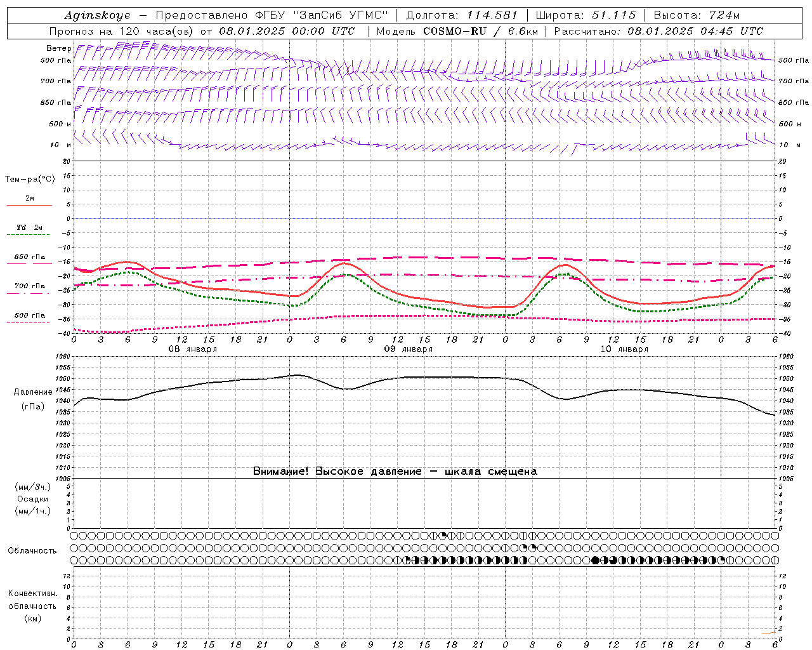This screenshot has height=650, width=812.
Task: Click the "-40" value on right temperature axis
Action: pyautogui.click(x=784, y=334)
